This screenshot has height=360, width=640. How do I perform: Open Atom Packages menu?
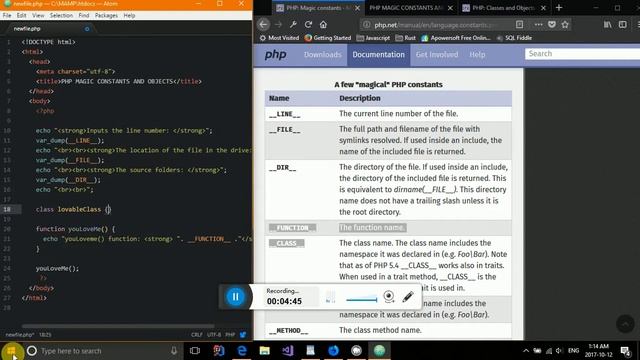pos(106,16)
